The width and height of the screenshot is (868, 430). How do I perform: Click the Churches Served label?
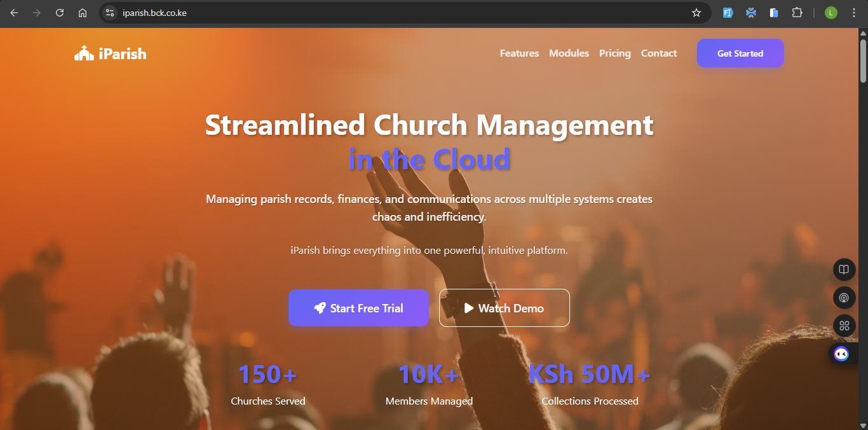[268, 401]
